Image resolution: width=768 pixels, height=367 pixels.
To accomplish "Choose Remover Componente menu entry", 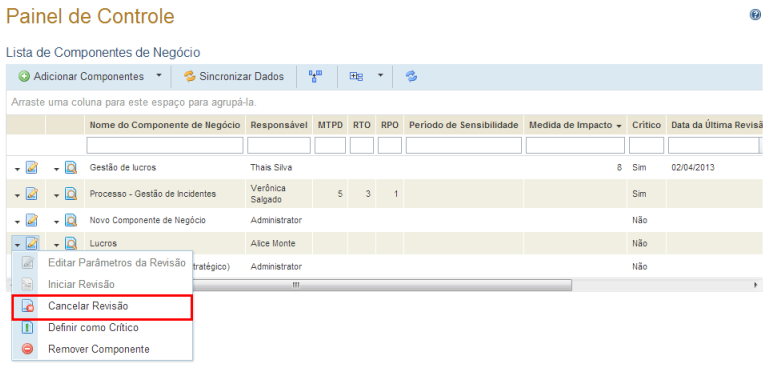I will pos(102,349).
